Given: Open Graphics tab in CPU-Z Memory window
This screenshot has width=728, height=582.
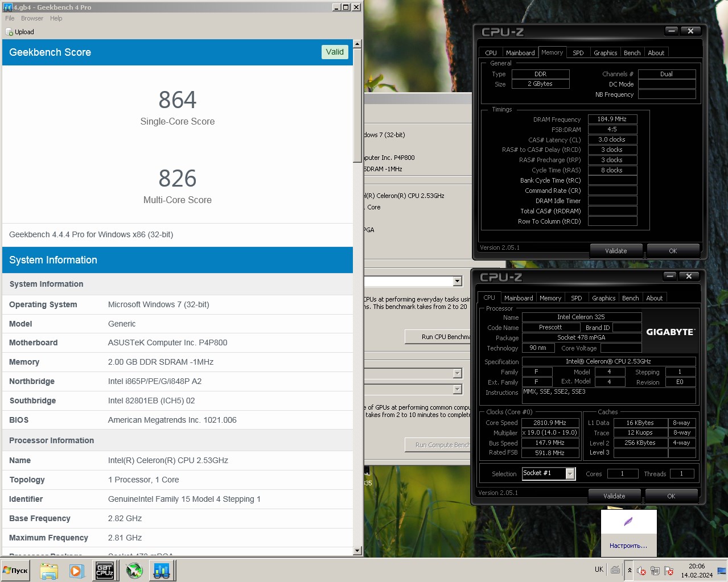Looking at the screenshot, I should coord(605,53).
